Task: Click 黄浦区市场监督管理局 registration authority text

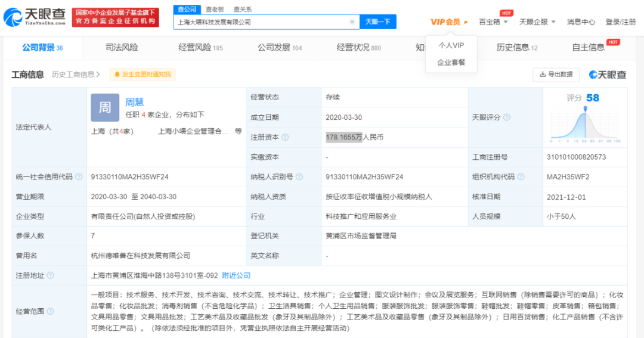Action: tap(361, 236)
